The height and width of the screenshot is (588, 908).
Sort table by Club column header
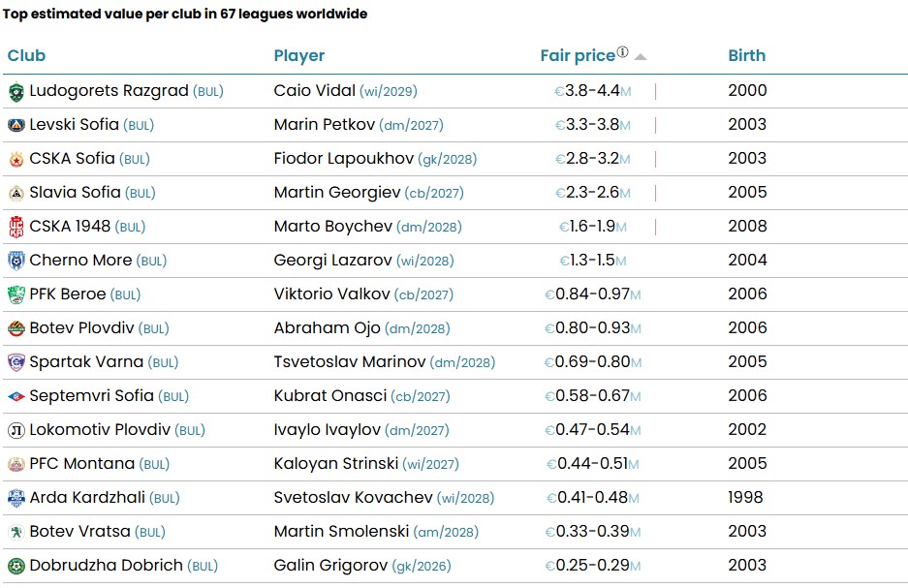click(x=26, y=56)
